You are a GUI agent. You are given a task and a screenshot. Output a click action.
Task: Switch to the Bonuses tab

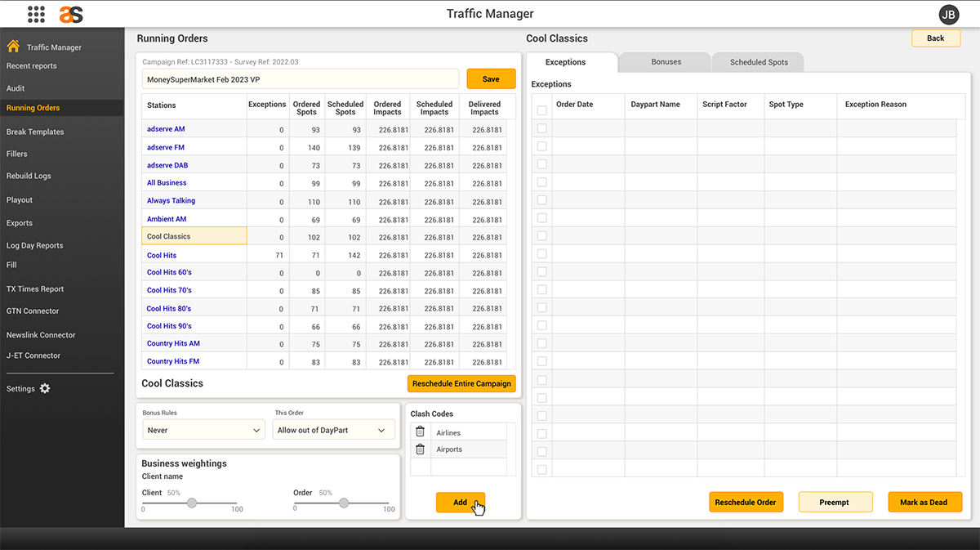coord(666,62)
